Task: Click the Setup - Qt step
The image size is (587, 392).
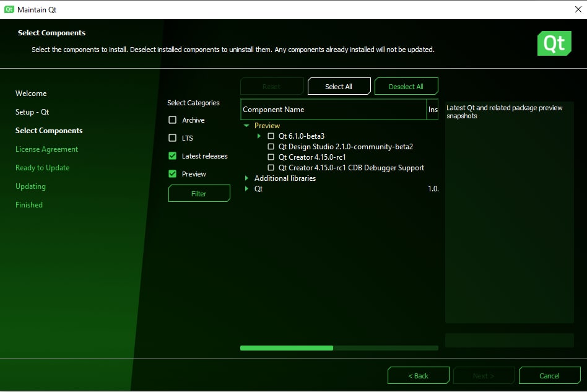Action: click(32, 112)
